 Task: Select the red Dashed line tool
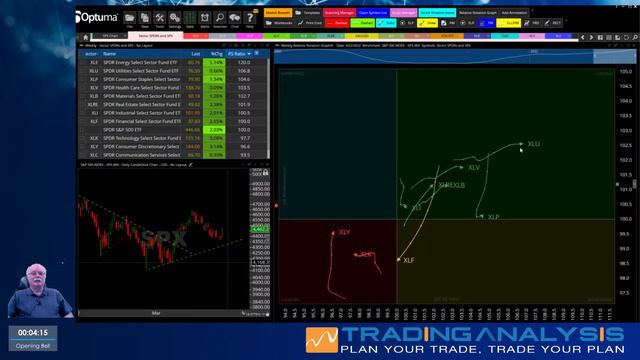337,23
